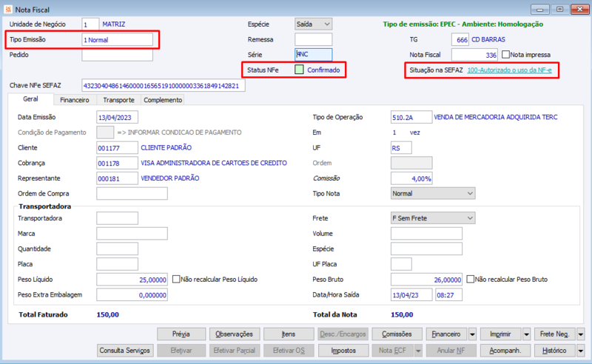592x364 pixels.
Task: Focus the Cobrança code field 001178
Action: (x=117, y=163)
